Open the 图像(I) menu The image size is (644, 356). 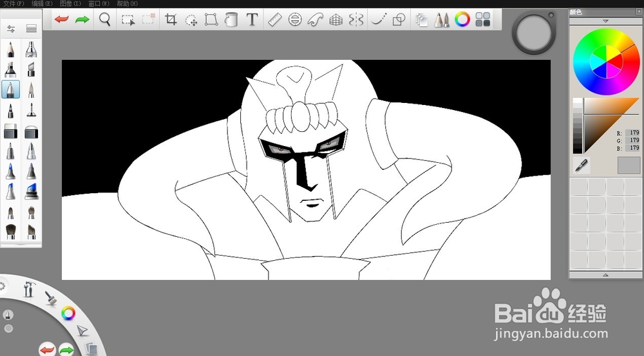(70, 4)
